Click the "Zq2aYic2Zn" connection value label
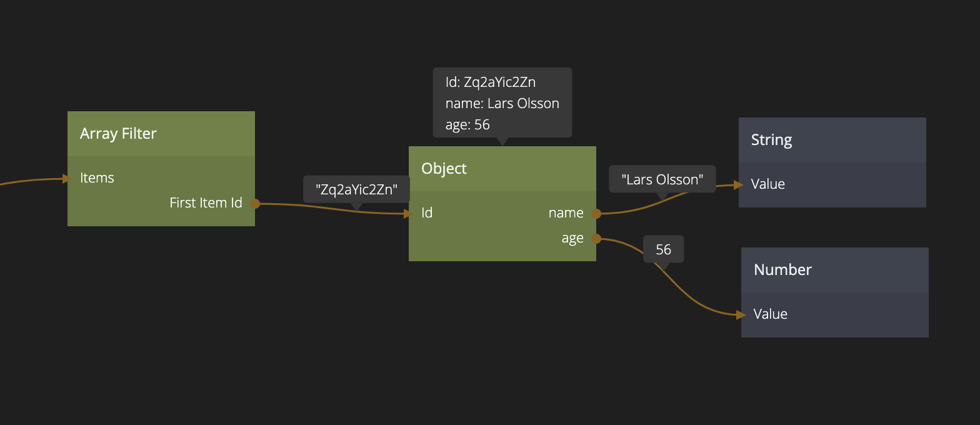 coord(356,189)
